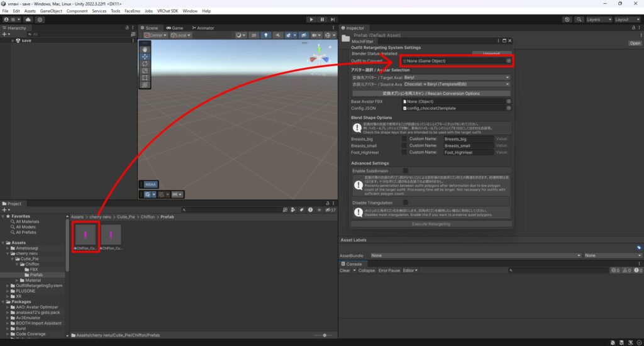Open object picker for Outfit to Convert
Image resolution: width=644 pixels, height=346 pixels.
click(509, 61)
